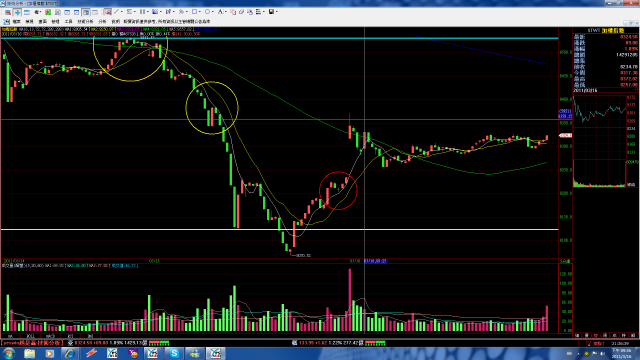Click the app logo in the menu bar
The image size is (640, 360).
[x=6, y=21]
